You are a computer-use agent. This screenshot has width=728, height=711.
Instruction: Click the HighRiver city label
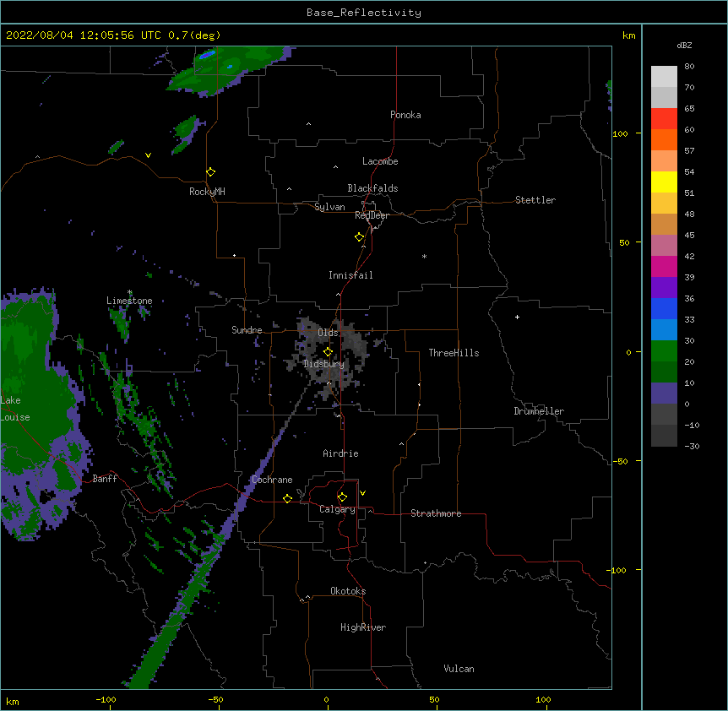click(x=363, y=627)
